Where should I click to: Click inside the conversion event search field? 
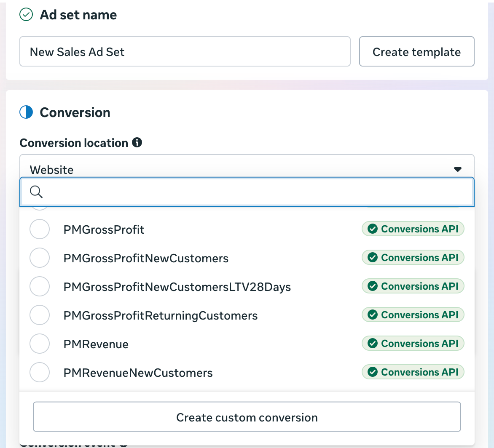(x=247, y=192)
